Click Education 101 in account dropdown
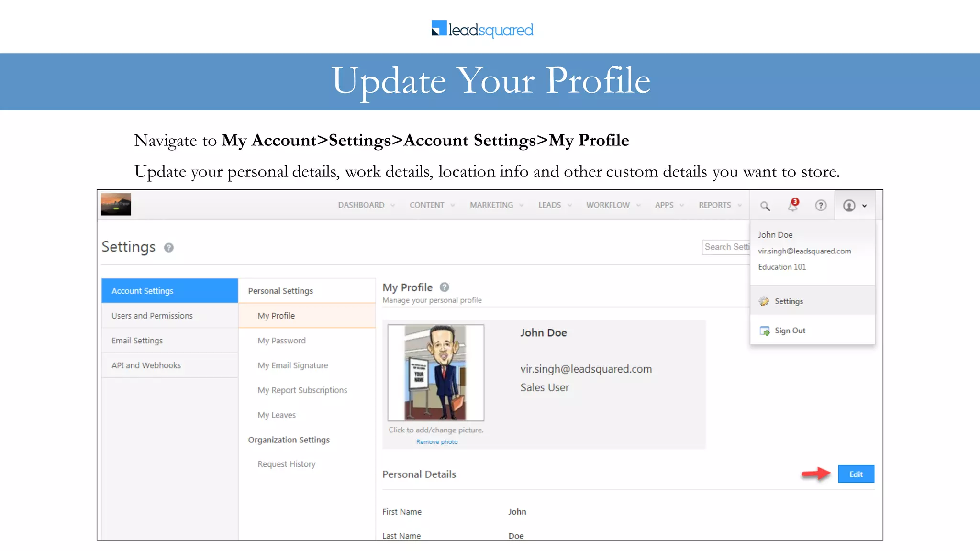This screenshot has height=551, width=980. (x=782, y=267)
